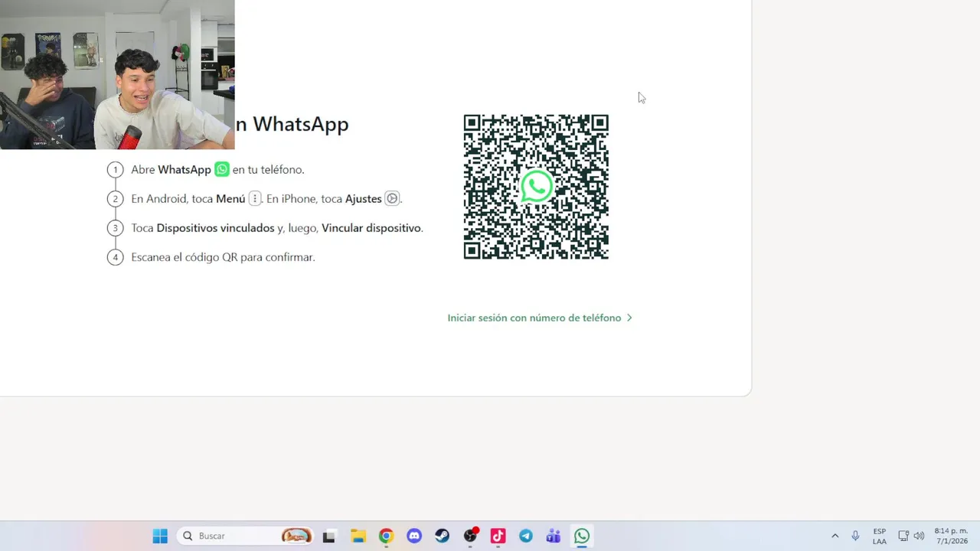Image resolution: width=980 pixels, height=551 pixels.
Task: Click the 'WhatsApp' heading text
Action: pyautogui.click(x=300, y=124)
